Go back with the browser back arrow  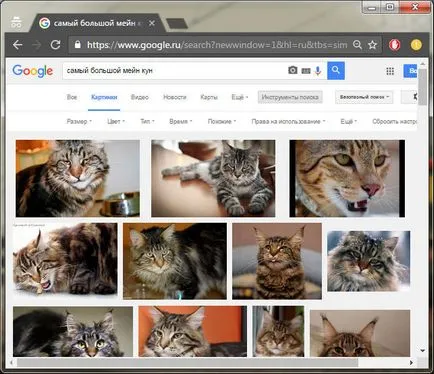[x=17, y=45]
